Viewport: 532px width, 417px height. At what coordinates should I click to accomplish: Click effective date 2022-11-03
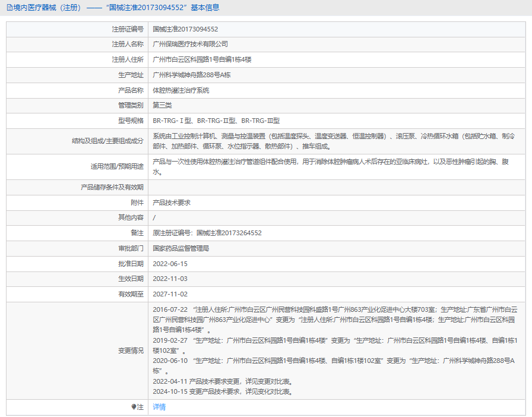tap(170, 279)
